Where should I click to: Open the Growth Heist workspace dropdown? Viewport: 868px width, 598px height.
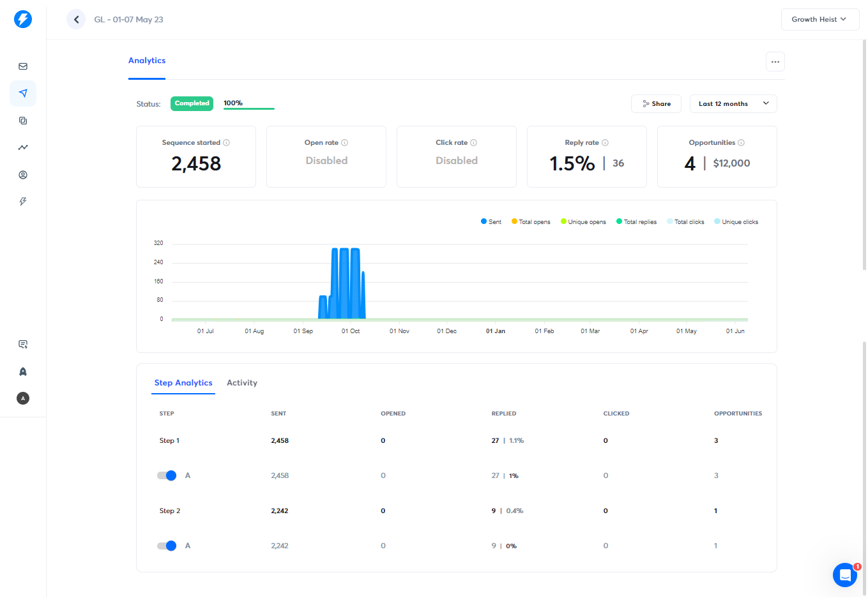click(819, 19)
